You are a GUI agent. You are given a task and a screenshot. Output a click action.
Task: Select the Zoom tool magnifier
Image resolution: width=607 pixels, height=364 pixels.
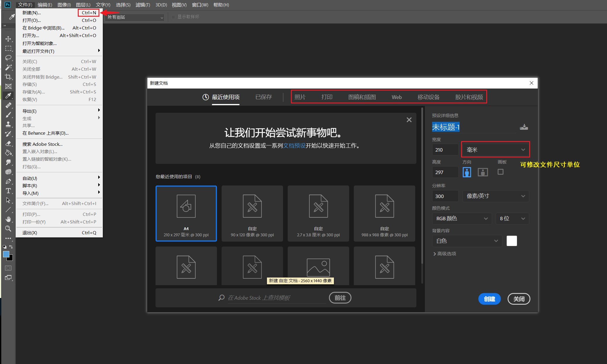coord(8,229)
